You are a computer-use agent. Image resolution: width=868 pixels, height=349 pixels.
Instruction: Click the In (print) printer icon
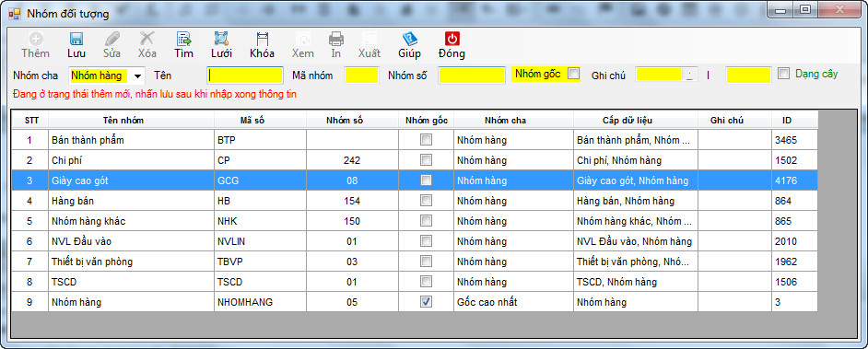point(336,40)
